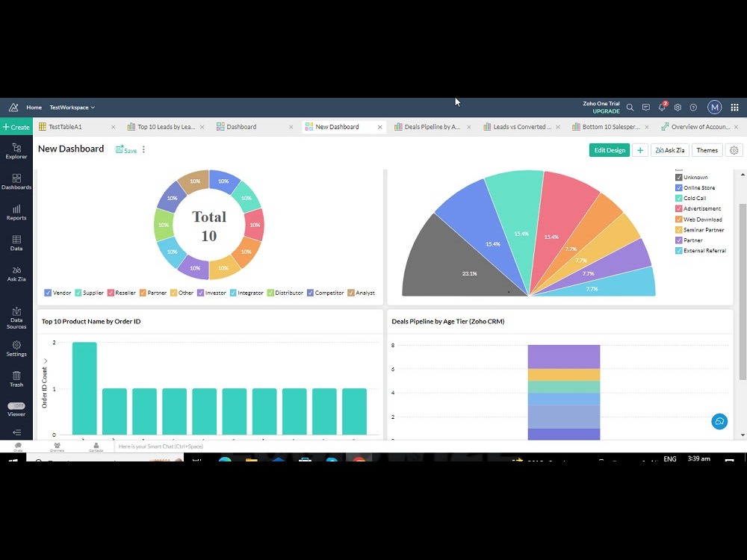The width and height of the screenshot is (747, 560).
Task: Uncheck Reseller legend checkbox
Action: [111, 293]
